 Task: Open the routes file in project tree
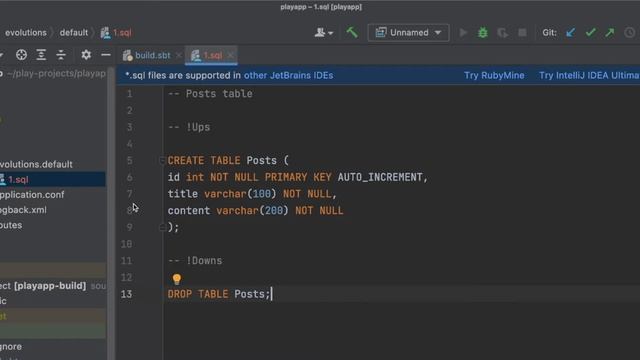pyautogui.click(x=11, y=225)
